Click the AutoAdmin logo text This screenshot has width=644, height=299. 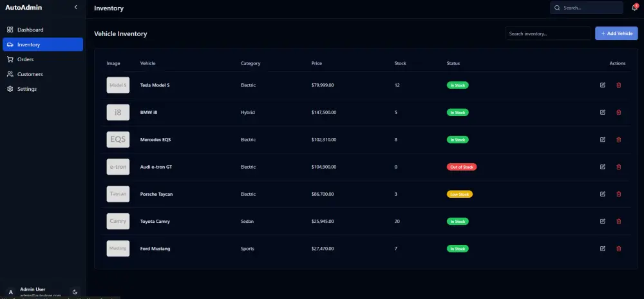[x=23, y=7]
